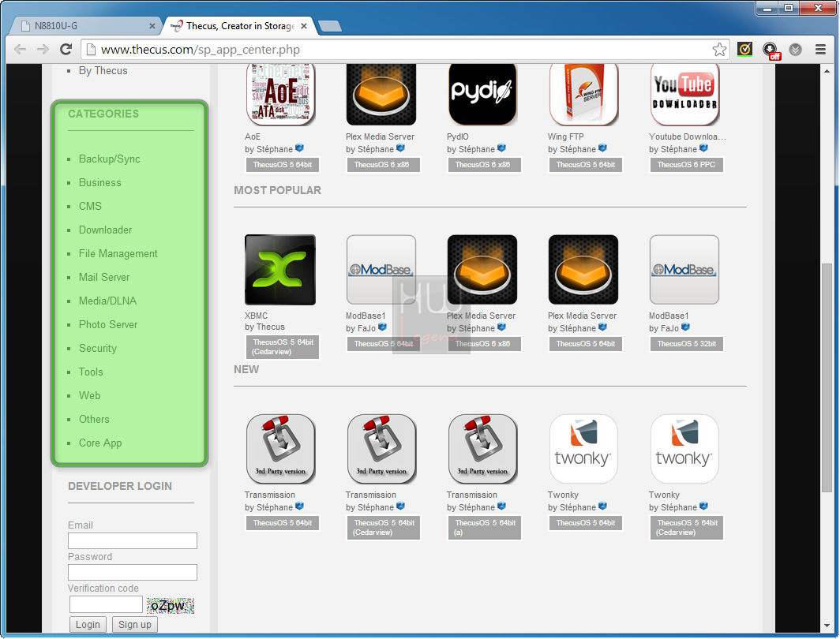Open the Wing FTP server app icon
Viewport: 840px width, 639px height.
pos(583,94)
